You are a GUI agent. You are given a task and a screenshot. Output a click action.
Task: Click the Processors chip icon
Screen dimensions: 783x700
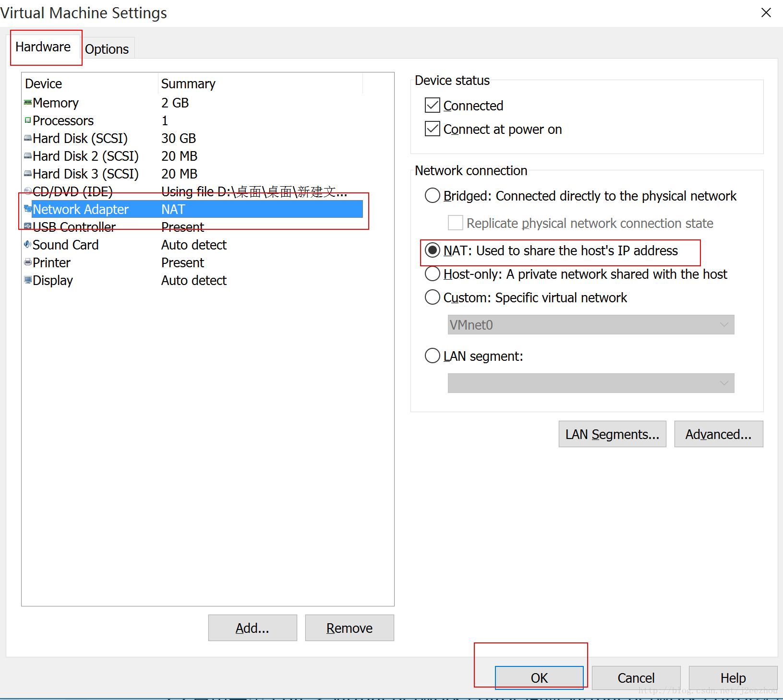click(x=28, y=120)
